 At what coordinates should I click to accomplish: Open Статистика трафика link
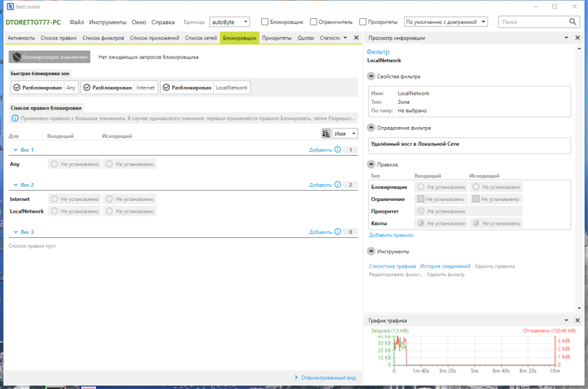click(x=392, y=266)
